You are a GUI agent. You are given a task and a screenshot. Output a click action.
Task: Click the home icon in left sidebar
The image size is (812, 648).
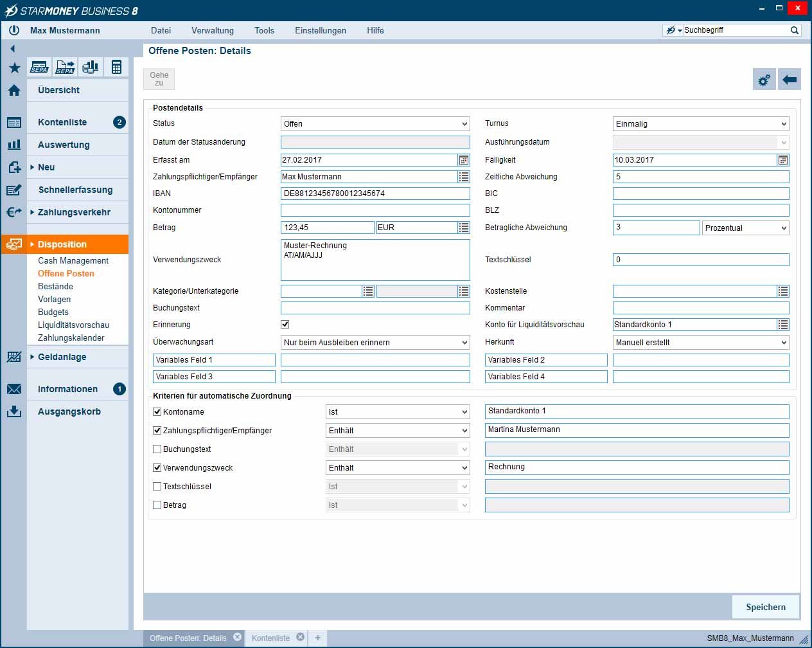coord(14,91)
